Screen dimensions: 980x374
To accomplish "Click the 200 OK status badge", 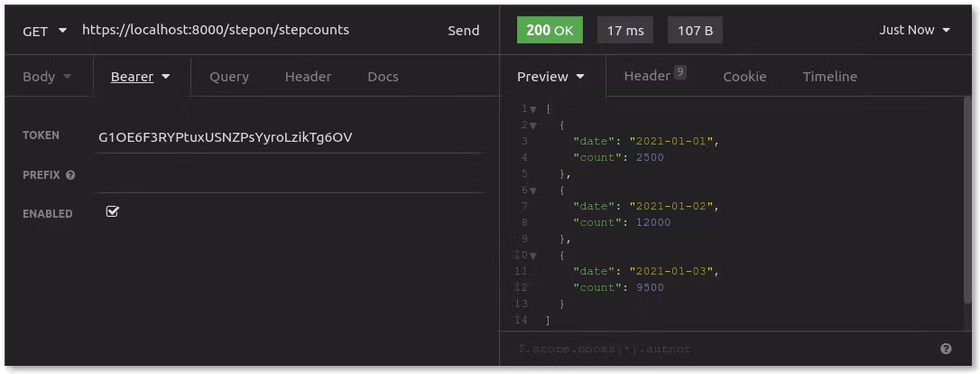I will [x=549, y=31].
